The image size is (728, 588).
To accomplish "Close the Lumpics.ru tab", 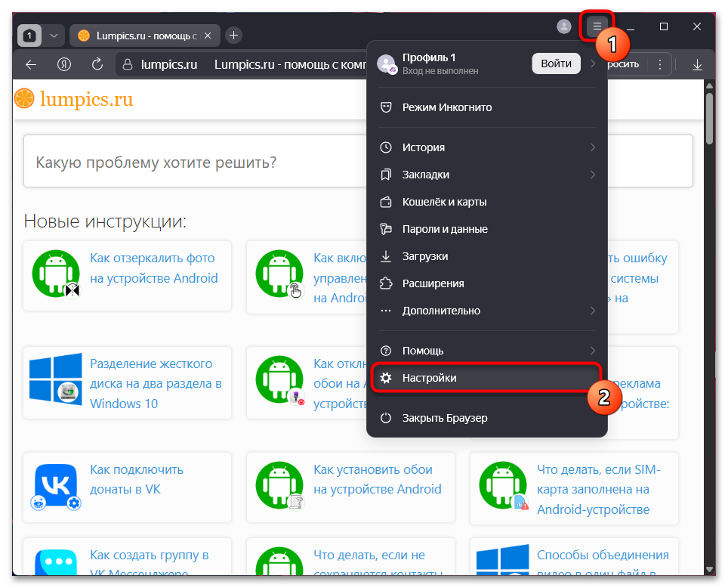I will (x=209, y=36).
